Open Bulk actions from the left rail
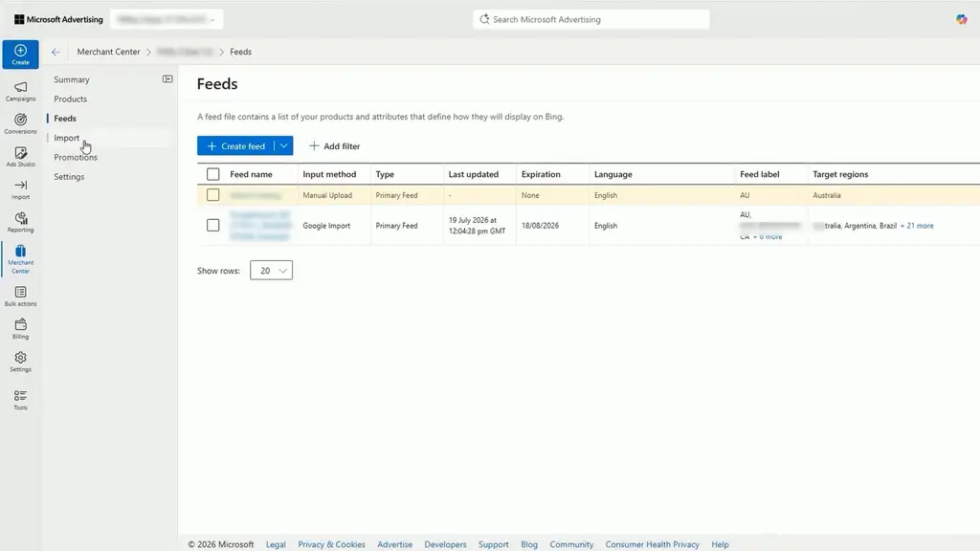The width and height of the screenshot is (980, 551). [x=21, y=297]
